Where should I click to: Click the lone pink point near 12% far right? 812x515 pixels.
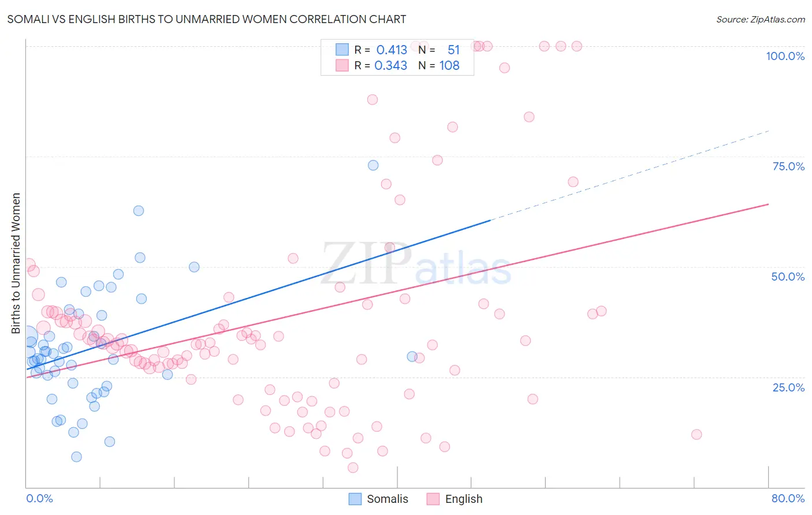[696, 434]
